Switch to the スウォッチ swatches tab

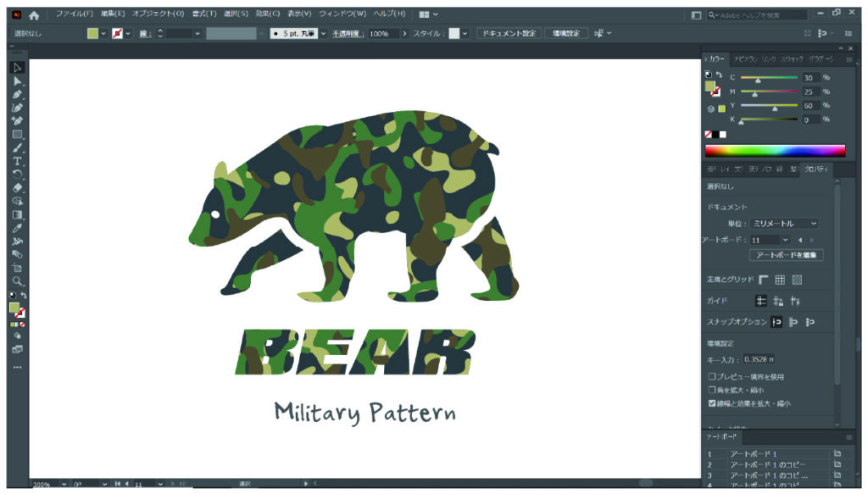coord(792,59)
